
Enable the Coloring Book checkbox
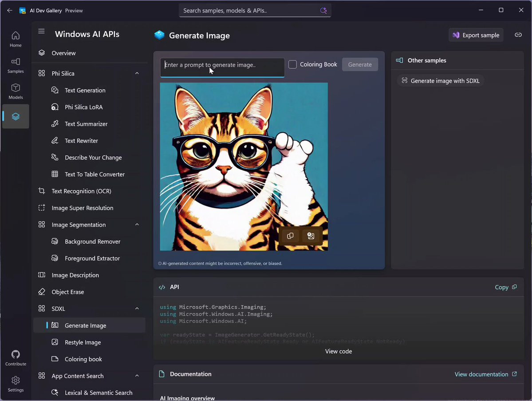pyautogui.click(x=292, y=64)
